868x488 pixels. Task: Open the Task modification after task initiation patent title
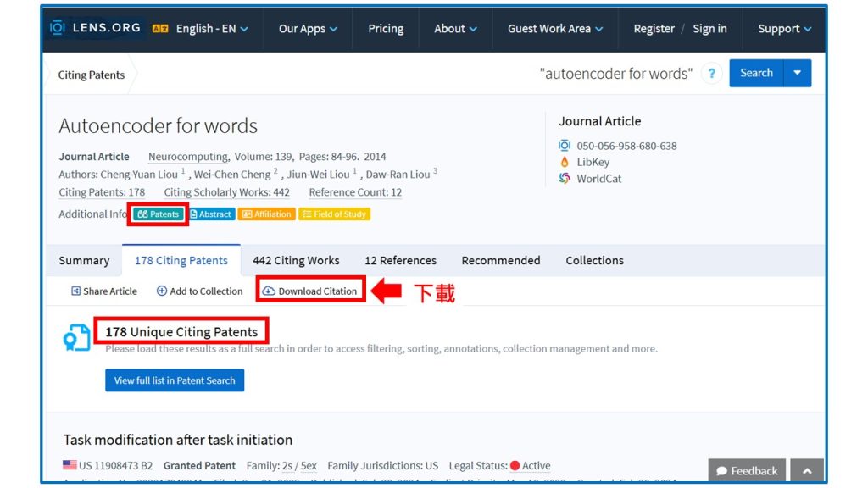[x=178, y=440]
